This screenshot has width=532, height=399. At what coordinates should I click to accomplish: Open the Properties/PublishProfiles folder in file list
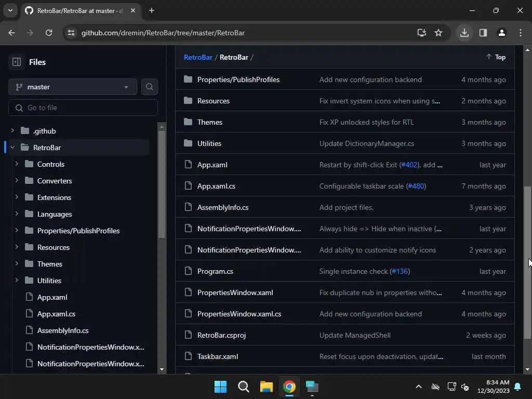coord(238,79)
